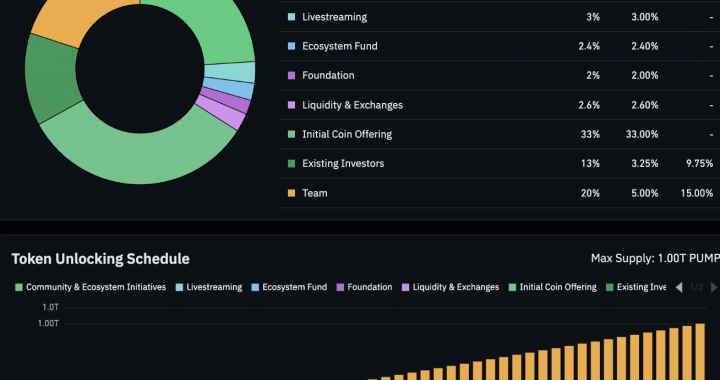720x380 pixels.
Task: Click the 2.4% Ecosystem Fund allocation
Action: [589, 46]
